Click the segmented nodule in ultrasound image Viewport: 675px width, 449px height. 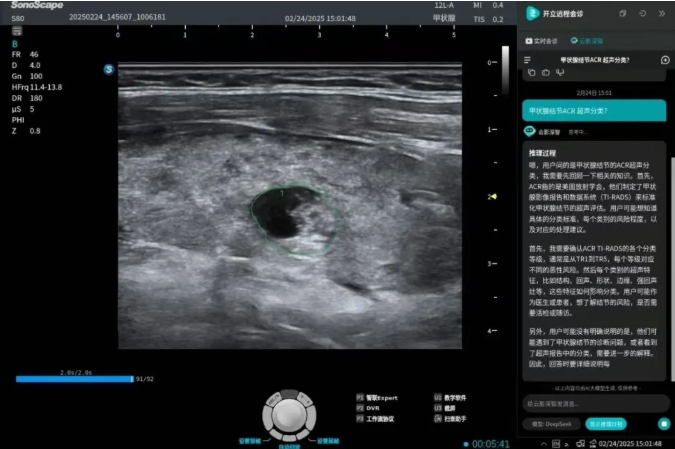click(x=296, y=220)
